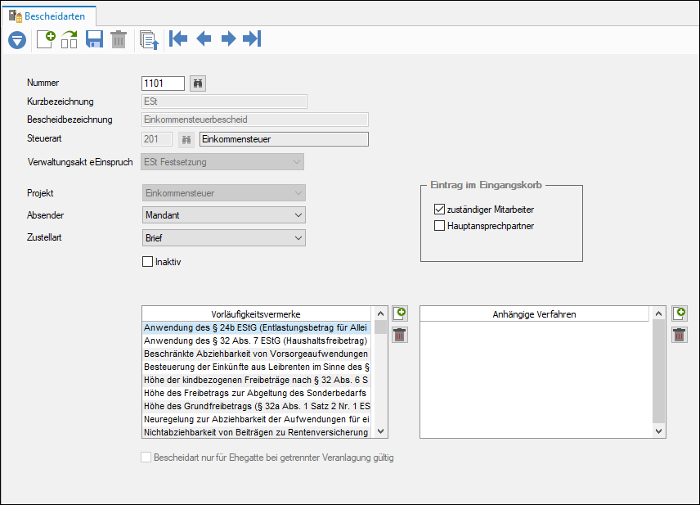Click the Vorläufigkeitsvermerke column header
The width and height of the screenshot is (700, 505).
click(256, 314)
